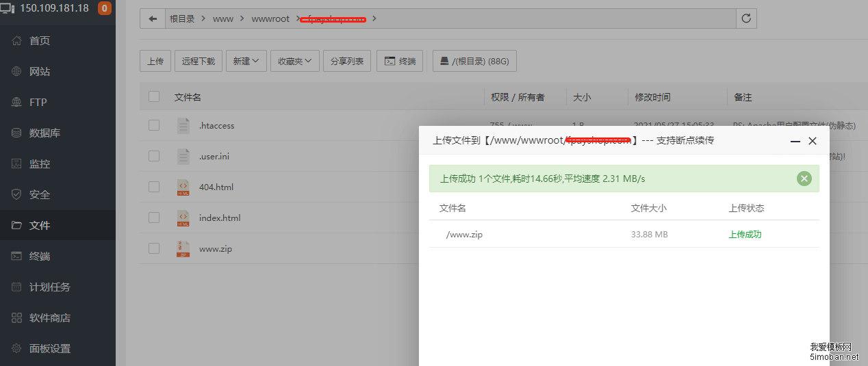Click the back arrow in path bar

(x=152, y=18)
